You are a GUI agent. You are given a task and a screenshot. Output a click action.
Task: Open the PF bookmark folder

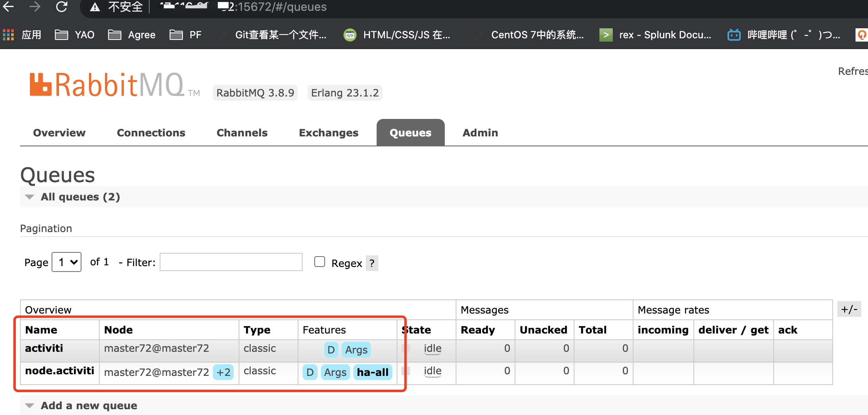(x=186, y=35)
